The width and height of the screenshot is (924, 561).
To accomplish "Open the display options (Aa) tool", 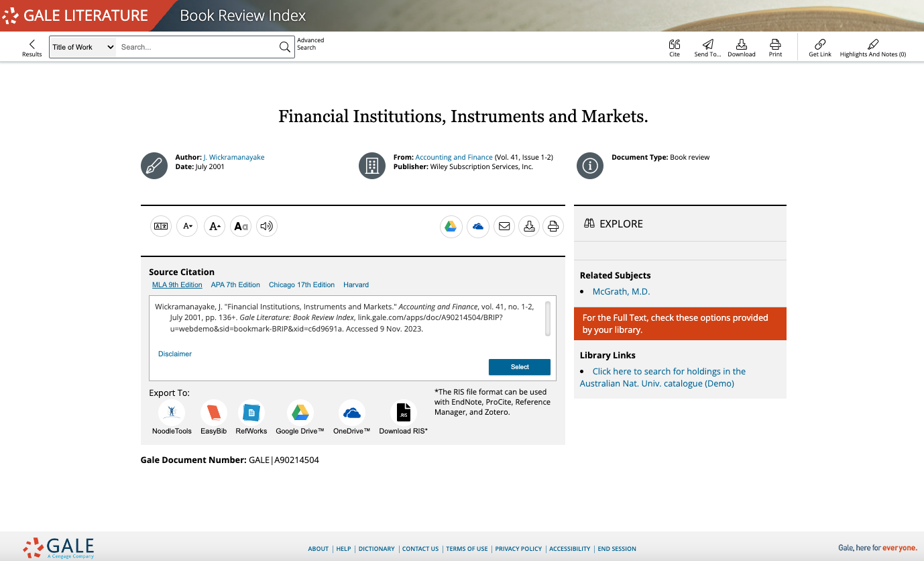I will pos(241,226).
